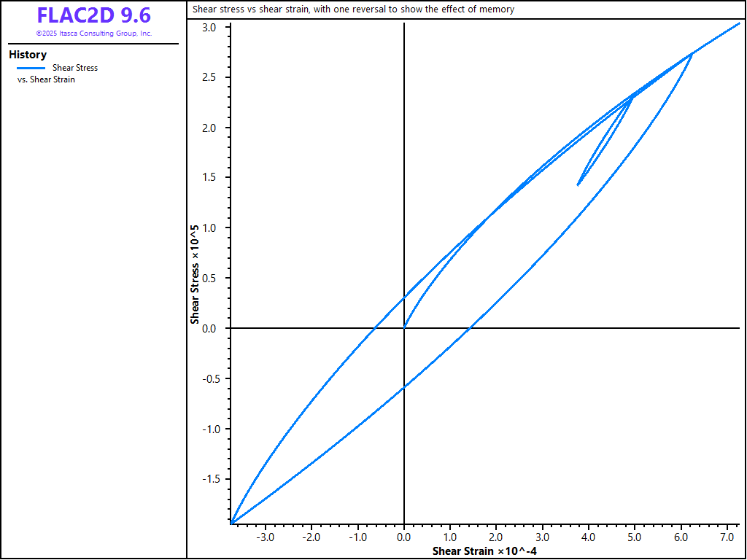Click the 'Shear Strain ×10^-4' x-axis label
747x560 pixels.
pyautogui.click(x=485, y=551)
